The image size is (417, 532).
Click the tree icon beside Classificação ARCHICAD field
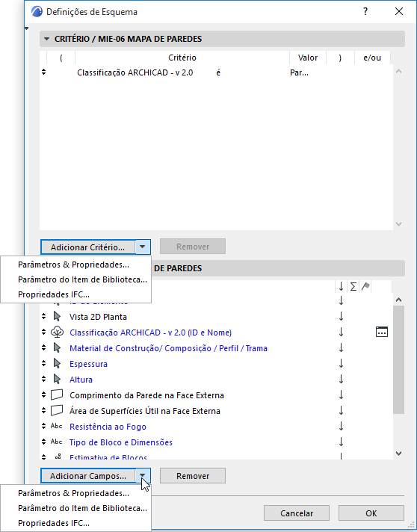[x=57, y=332]
